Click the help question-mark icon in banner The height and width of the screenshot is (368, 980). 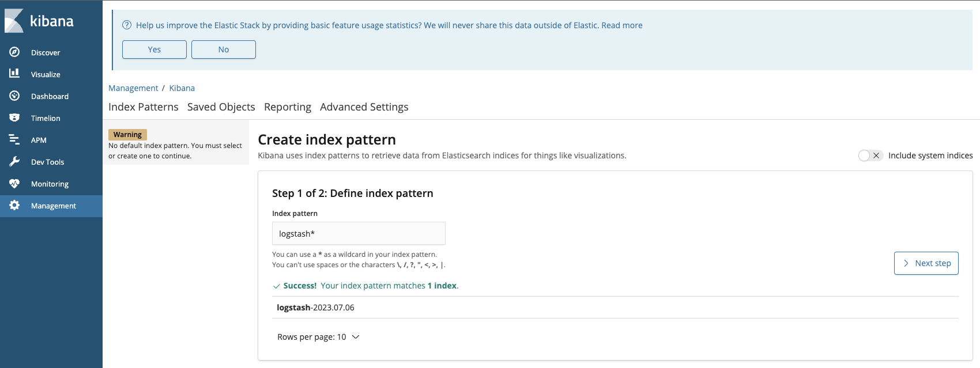point(127,25)
